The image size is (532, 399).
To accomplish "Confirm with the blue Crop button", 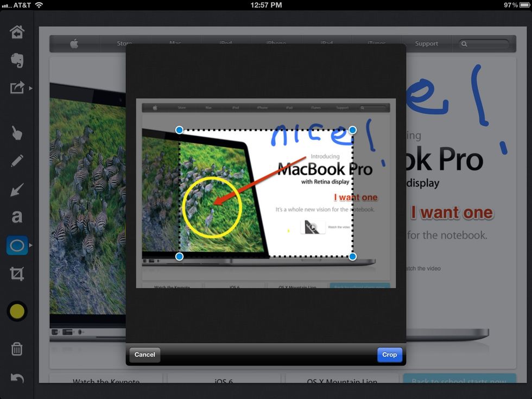I will [389, 354].
